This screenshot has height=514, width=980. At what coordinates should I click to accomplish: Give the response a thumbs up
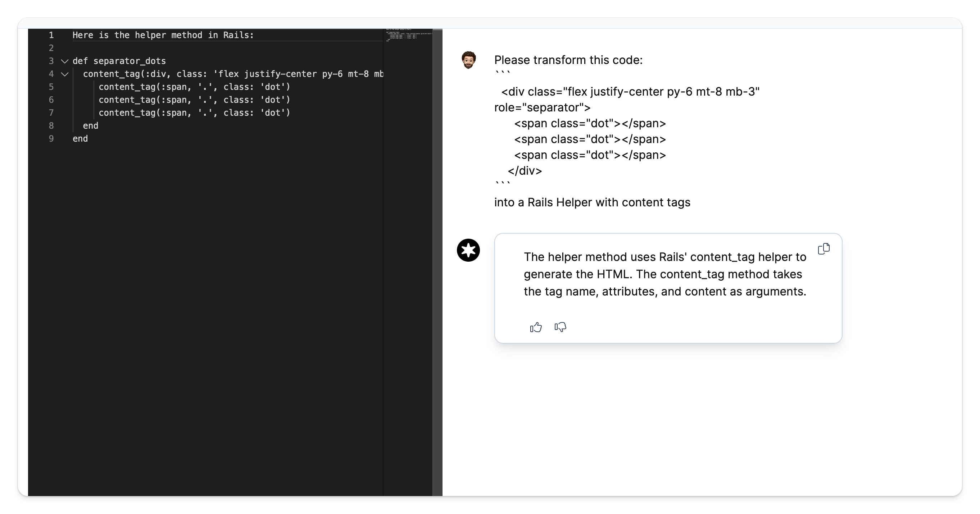click(536, 327)
